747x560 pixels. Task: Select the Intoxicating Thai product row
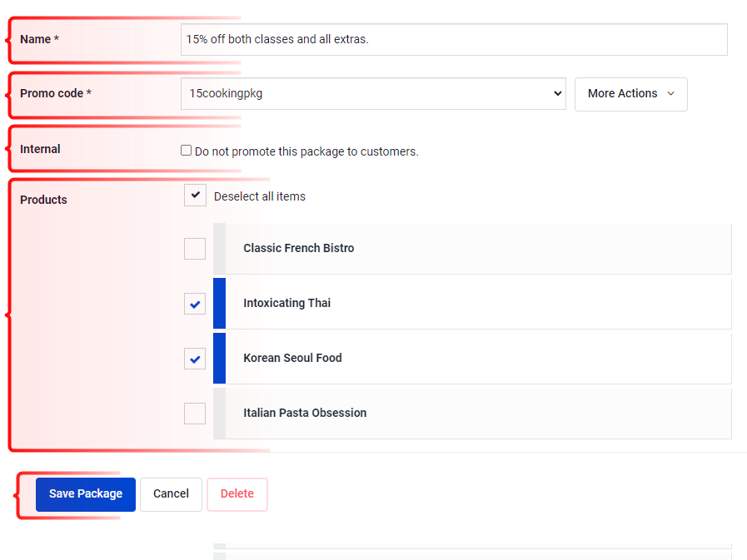coord(472,304)
